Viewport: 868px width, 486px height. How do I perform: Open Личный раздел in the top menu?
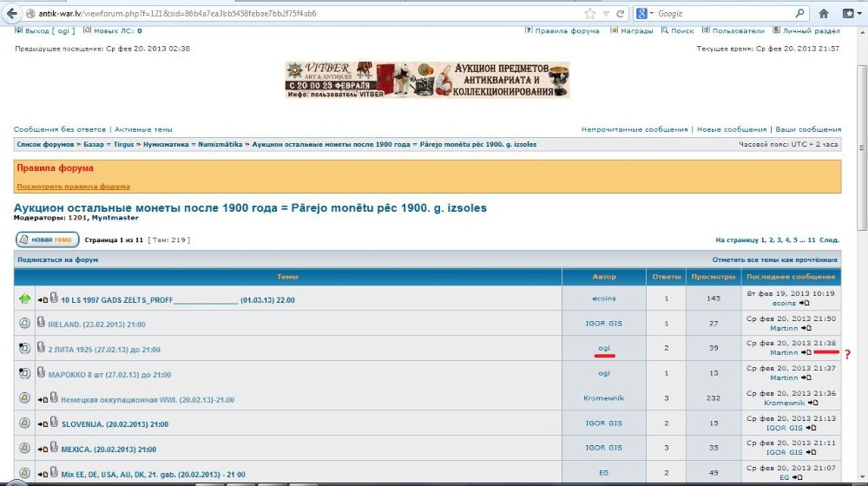(812, 31)
